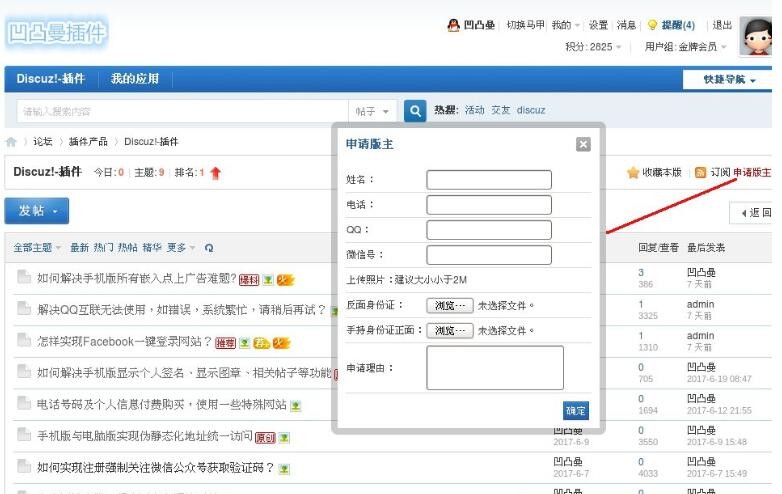The width and height of the screenshot is (782, 494).
Task: Select the 热门 filter
Action: pyautogui.click(x=104, y=248)
